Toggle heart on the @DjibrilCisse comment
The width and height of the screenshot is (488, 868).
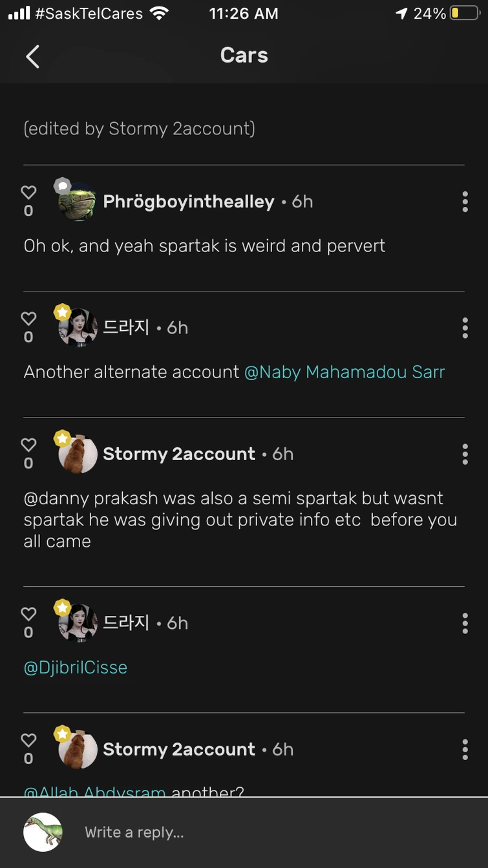28,614
